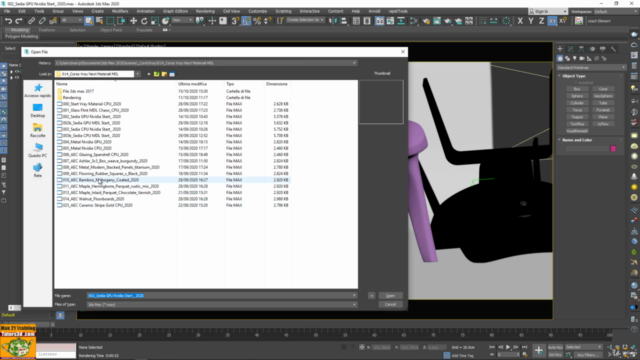Choose the Select and Move tool
Image resolution: width=640 pixels, height=360 pixels.
pos(133,21)
